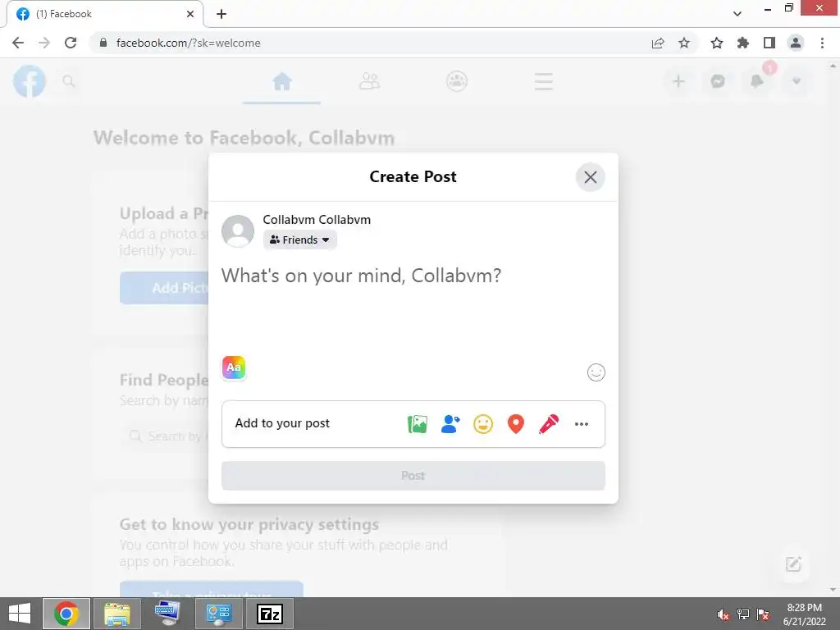Tag people in the post
The width and height of the screenshot is (840, 630).
(450, 424)
